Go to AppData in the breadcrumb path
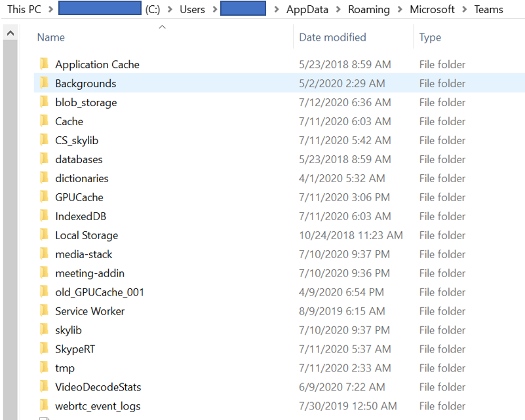 (x=307, y=10)
